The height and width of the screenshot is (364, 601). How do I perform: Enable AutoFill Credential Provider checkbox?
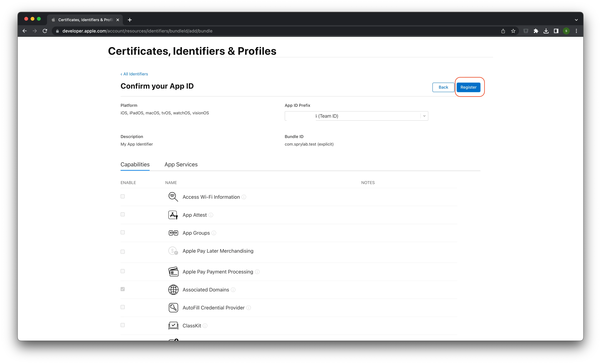coord(123,307)
